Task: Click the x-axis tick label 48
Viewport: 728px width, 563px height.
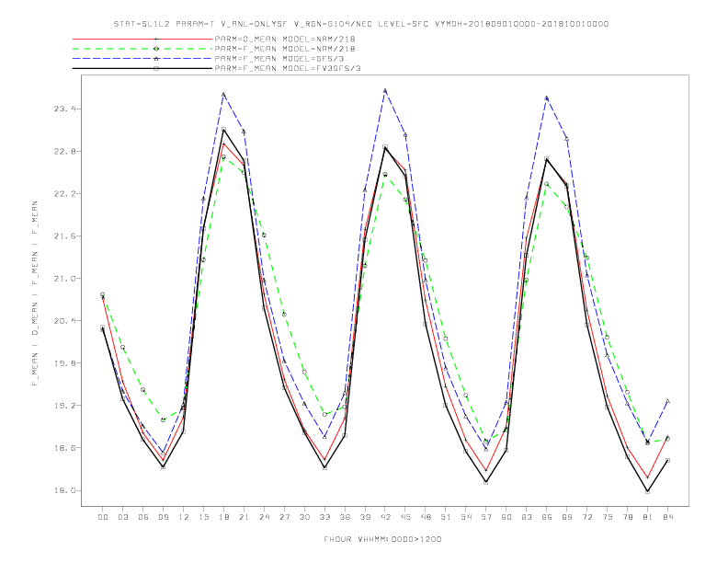Action: pos(426,517)
